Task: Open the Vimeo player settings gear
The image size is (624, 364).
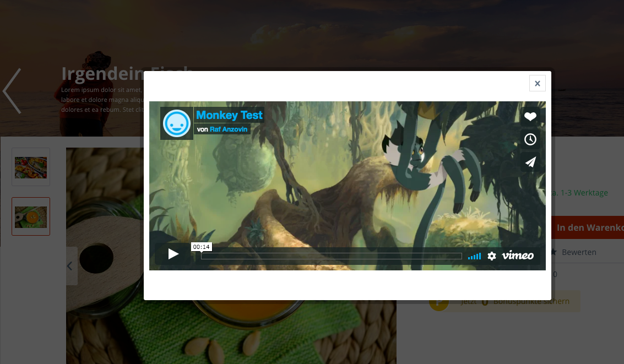Action: [x=492, y=256]
